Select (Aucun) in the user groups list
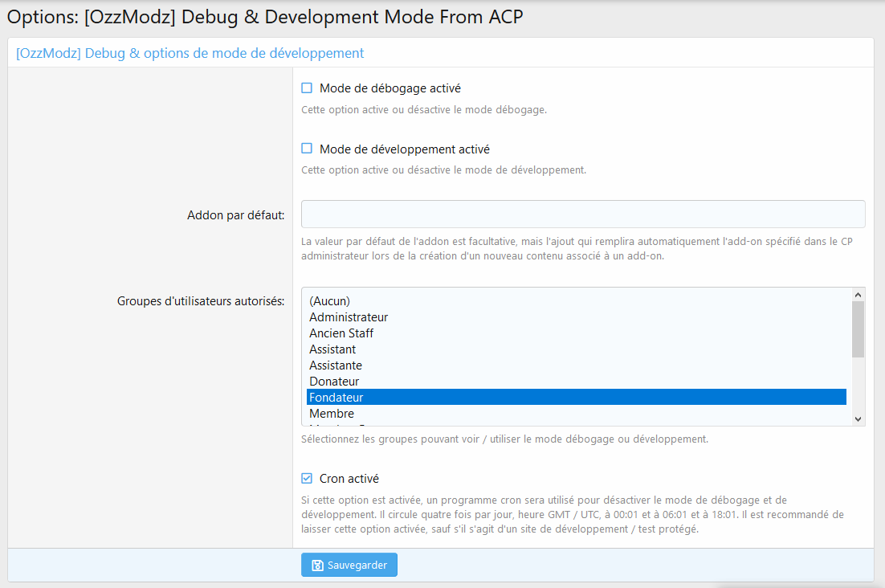 [x=329, y=301]
